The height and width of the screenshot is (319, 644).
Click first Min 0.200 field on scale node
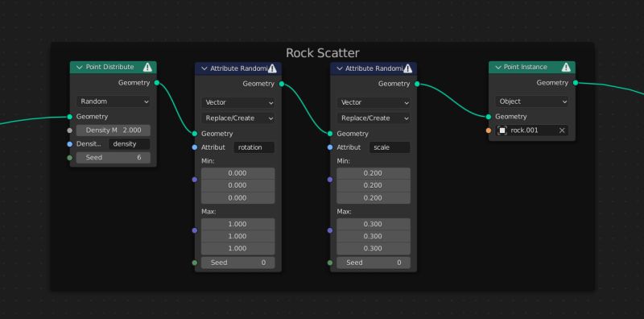[x=374, y=173]
